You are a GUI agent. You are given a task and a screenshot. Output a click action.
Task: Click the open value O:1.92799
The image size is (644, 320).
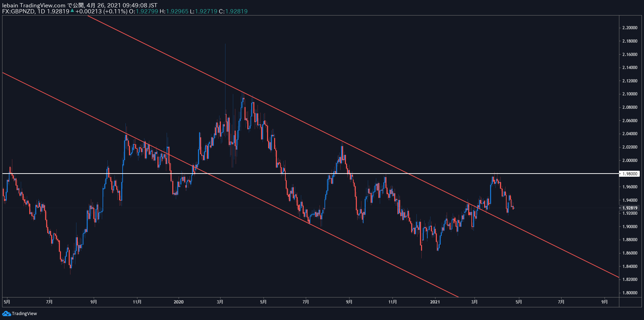143,11
